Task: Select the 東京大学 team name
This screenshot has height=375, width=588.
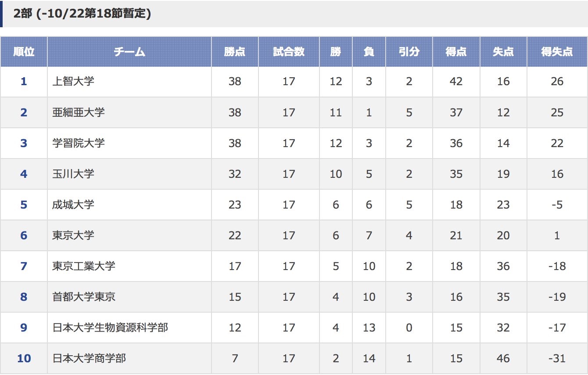Action: 73,235
